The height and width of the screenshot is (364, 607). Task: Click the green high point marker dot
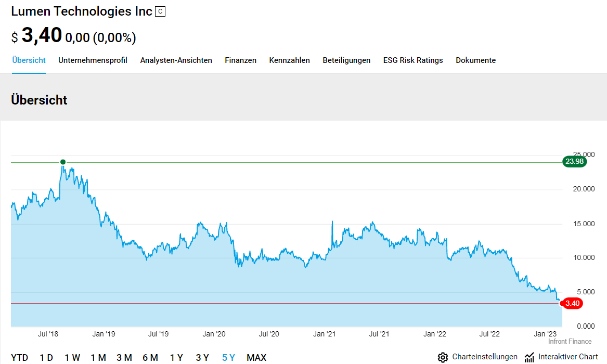click(x=63, y=162)
